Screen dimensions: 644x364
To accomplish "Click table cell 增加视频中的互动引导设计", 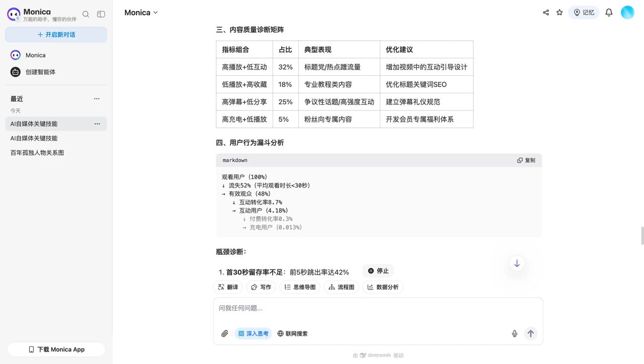I will (427, 67).
